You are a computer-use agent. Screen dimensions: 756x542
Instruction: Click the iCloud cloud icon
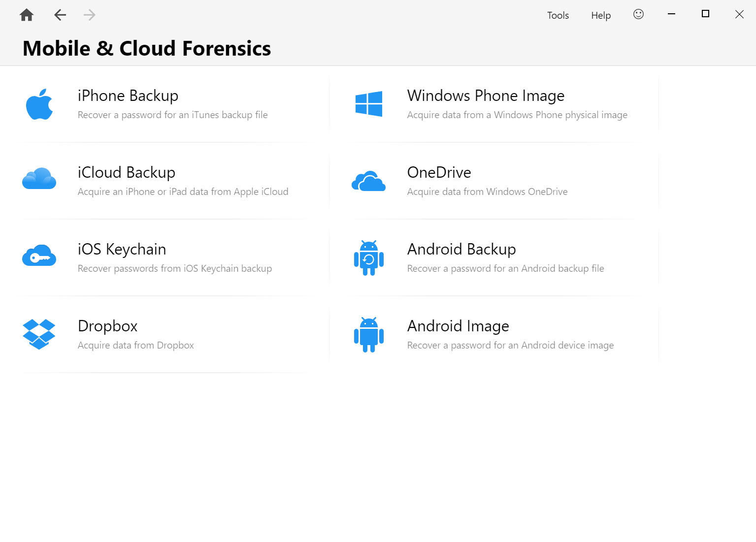39,178
